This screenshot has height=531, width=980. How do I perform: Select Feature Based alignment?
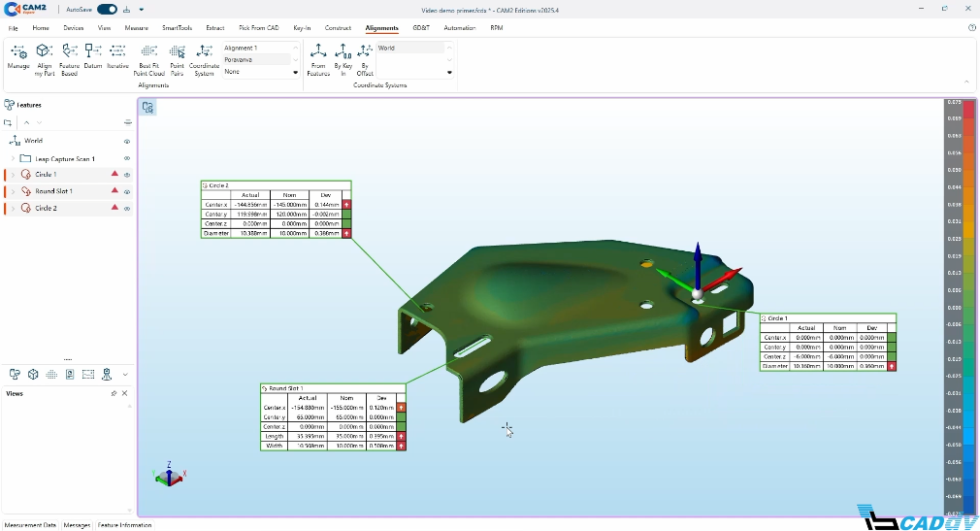coord(69,59)
